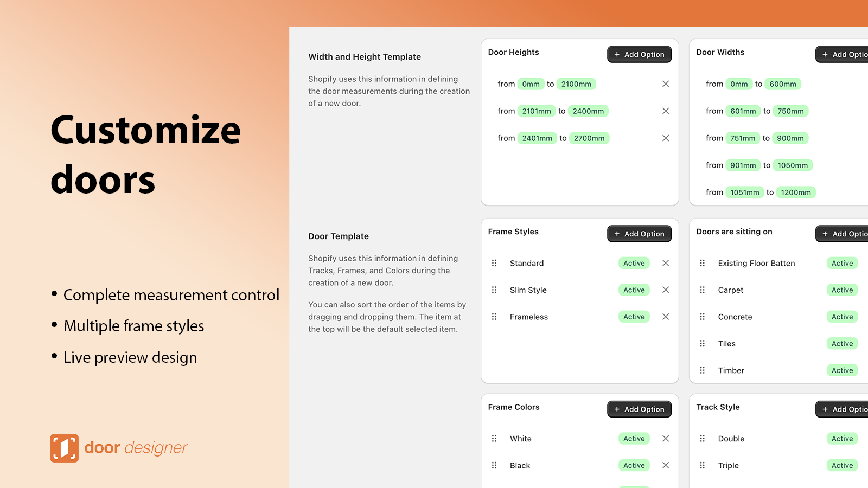The width and height of the screenshot is (868, 488).
Task: Add Option to Door Heights
Action: click(639, 54)
